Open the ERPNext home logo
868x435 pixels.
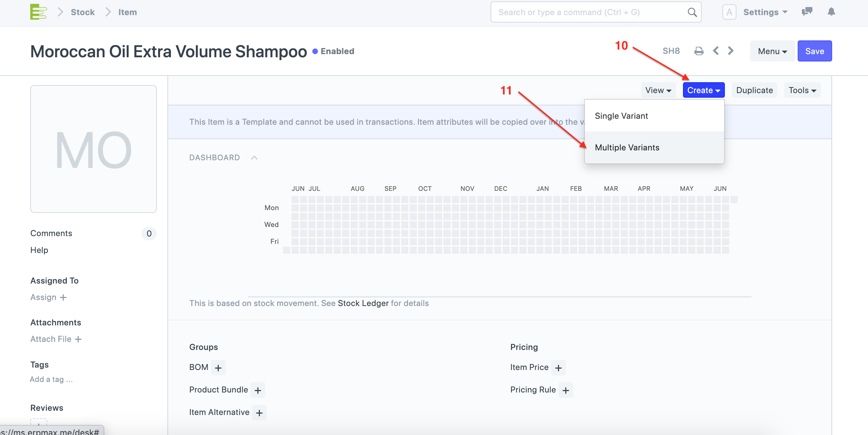coord(38,12)
